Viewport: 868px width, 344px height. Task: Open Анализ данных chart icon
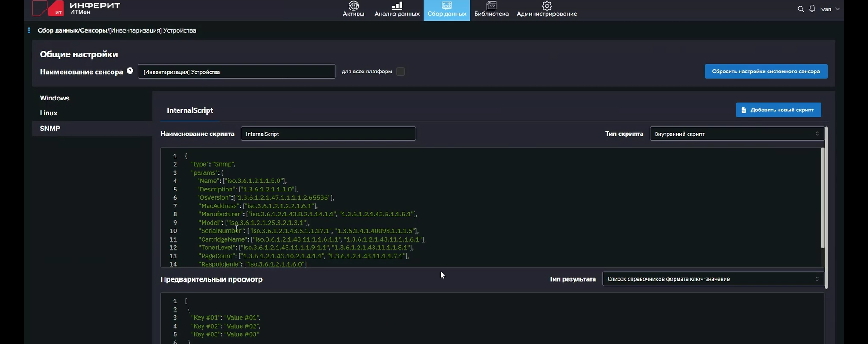point(397,6)
